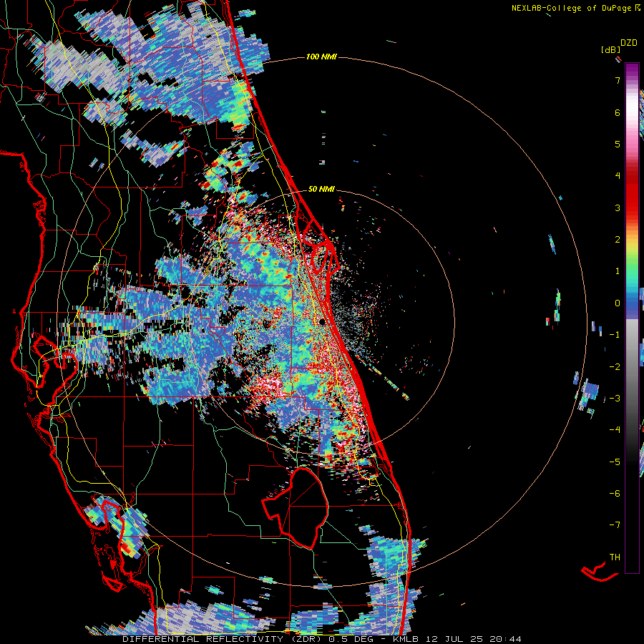Viewport: 644px width, 644px height.
Task: Click the 4 value on the scale
Action: point(618,176)
